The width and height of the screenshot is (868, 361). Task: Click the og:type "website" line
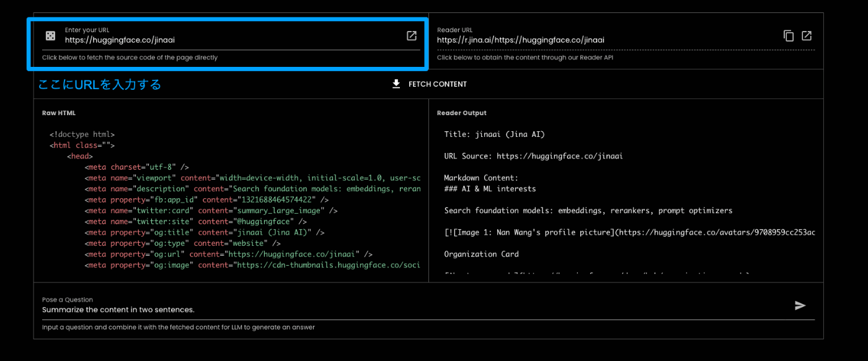point(183,243)
